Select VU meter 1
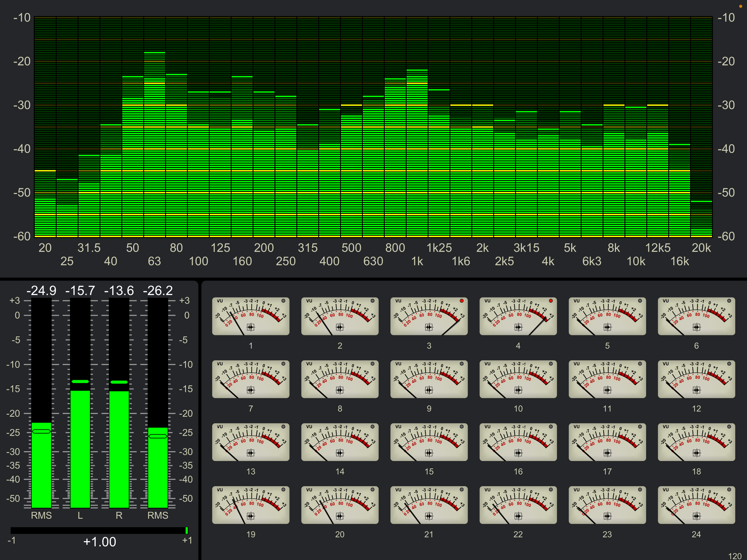 pos(250,316)
